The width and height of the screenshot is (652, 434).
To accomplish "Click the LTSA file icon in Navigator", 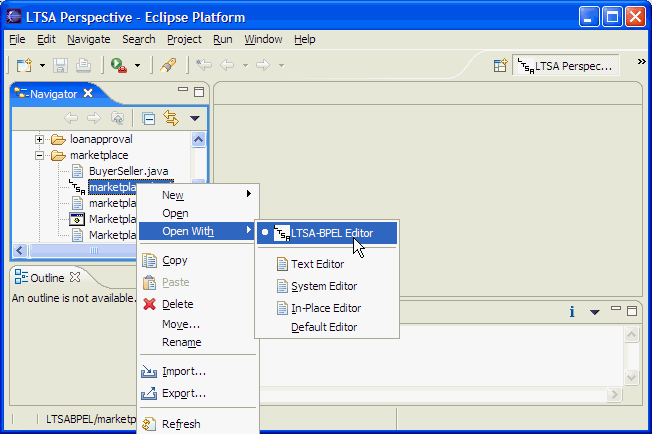I will click(x=77, y=187).
